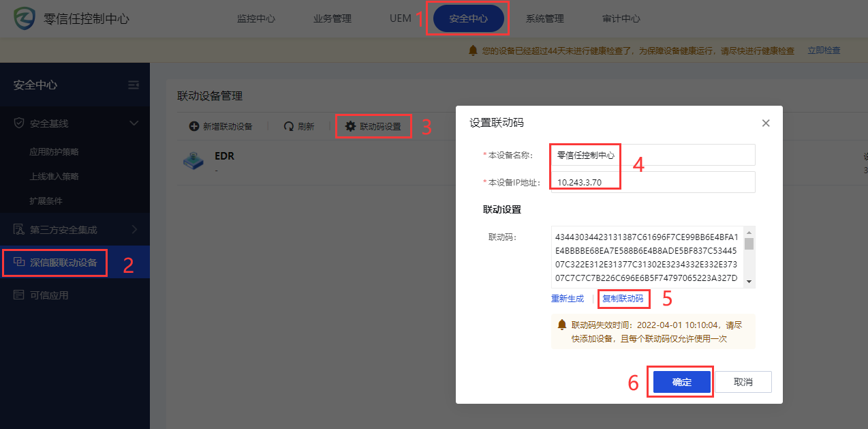Click the 联动设置 section heading
This screenshot has width=868, height=429.
[502, 209]
